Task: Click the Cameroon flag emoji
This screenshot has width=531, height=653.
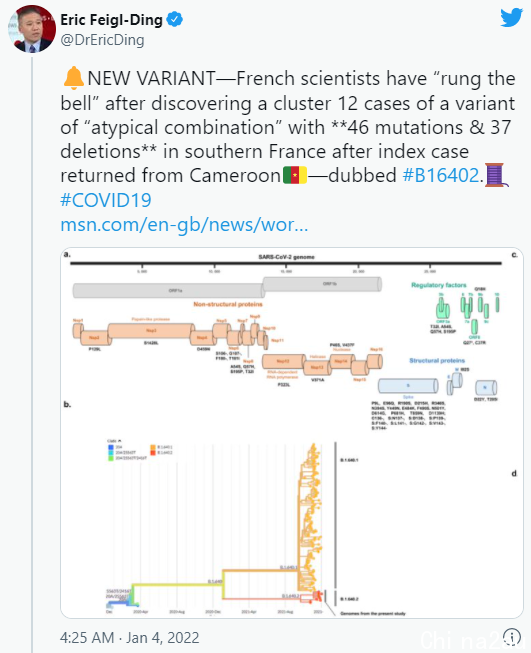Action: click(x=295, y=175)
